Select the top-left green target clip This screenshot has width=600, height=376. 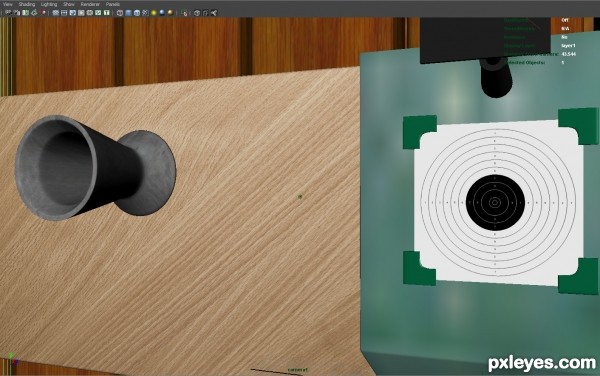[419, 131]
